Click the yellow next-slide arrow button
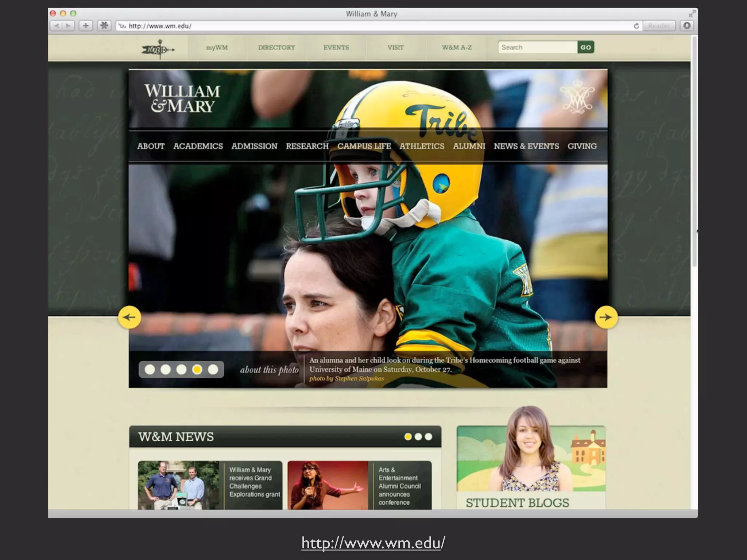 point(606,317)
